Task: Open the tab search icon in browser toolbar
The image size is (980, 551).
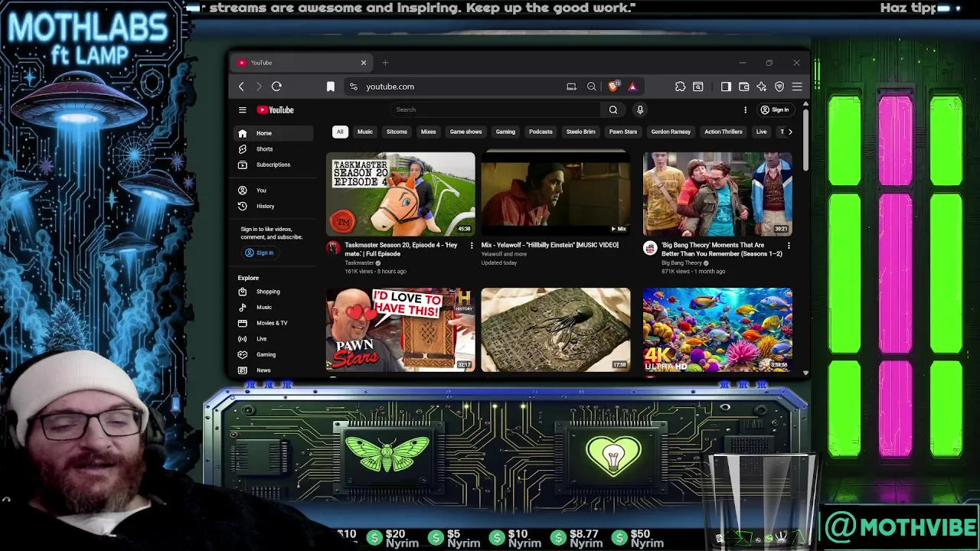Action: pos(697,86)
